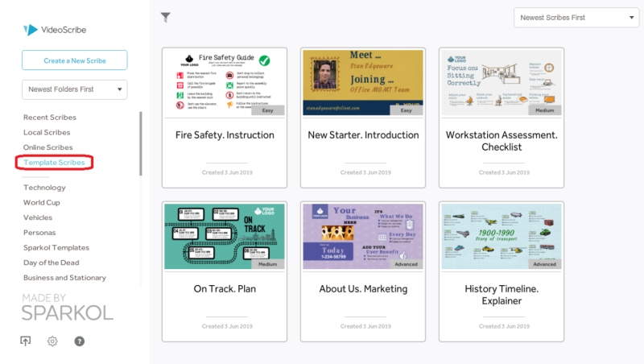Open the Technology folder

click(44, 188)
